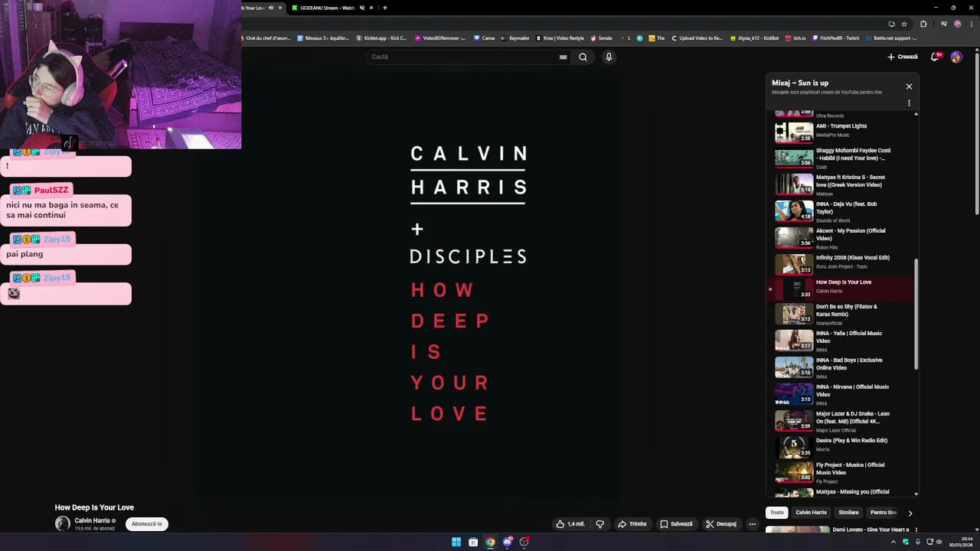Open options for Demi Lovato - Give Your Heart

[x=916, y=530]
